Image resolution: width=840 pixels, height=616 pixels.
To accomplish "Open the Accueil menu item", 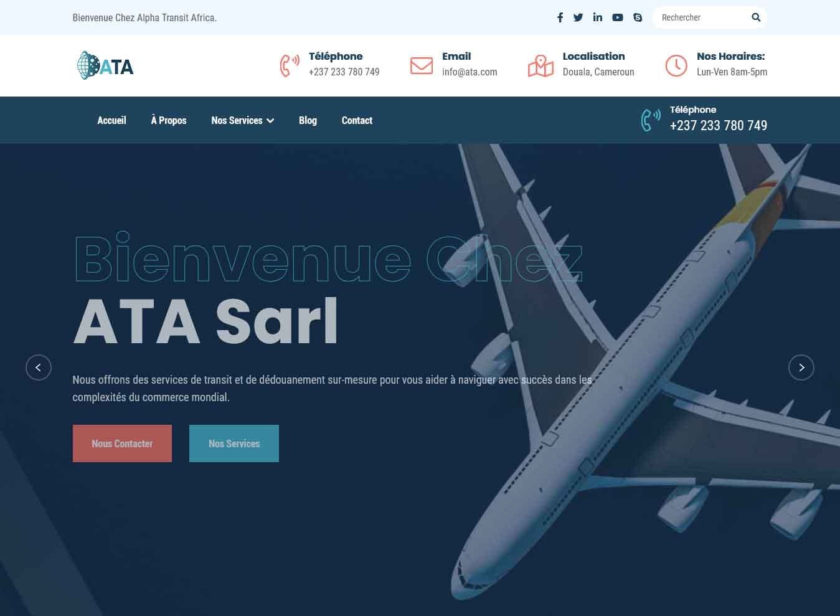I will (111, 120).
